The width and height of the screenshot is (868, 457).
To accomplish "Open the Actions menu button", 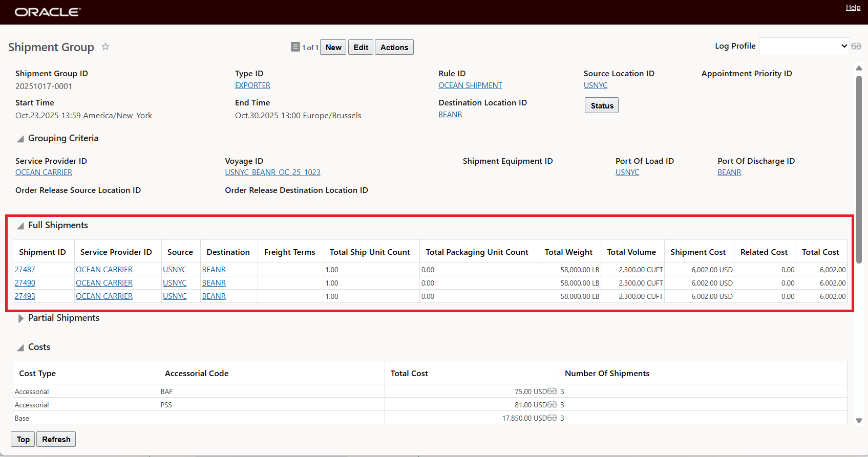I will [394, 47].
